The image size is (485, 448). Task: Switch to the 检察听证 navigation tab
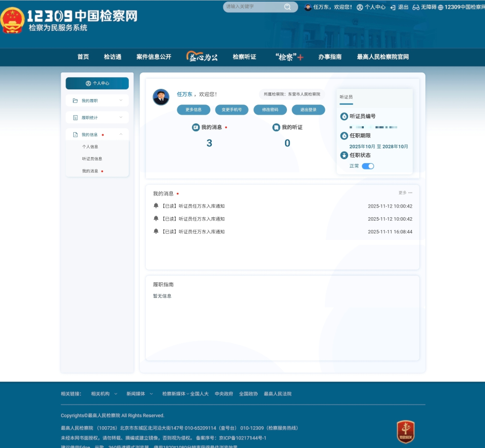(244, 57)
